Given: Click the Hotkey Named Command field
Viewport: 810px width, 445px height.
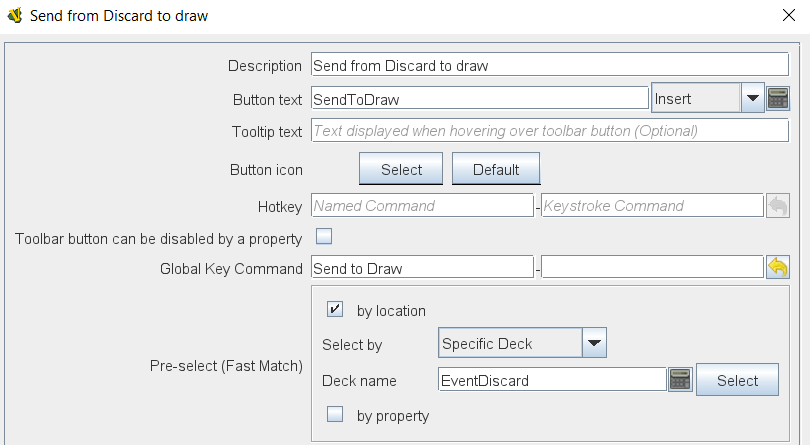Looking at the screenshot, I should click(422, 206).
